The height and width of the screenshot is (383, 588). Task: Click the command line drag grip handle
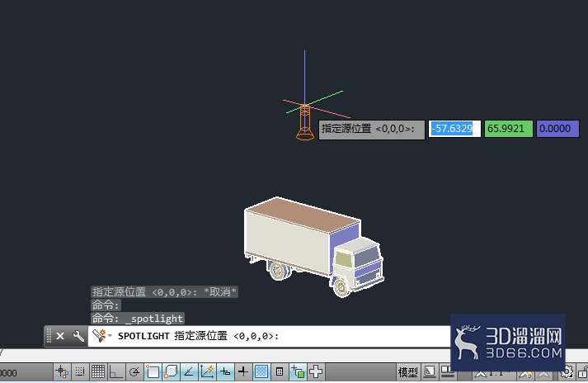(49, 336)
